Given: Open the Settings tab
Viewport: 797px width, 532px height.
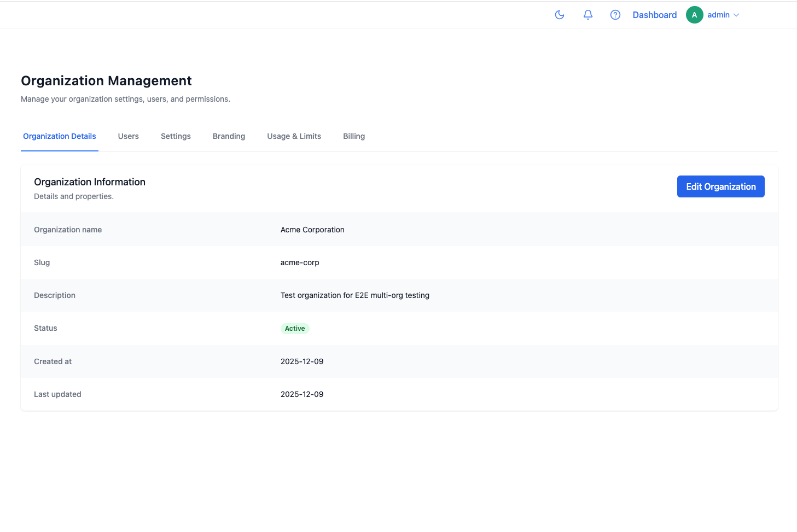Looking at the screenshot, I should pos(176,136).
